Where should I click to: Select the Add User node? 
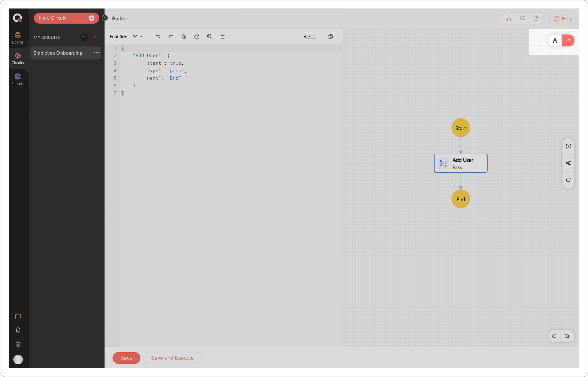click(x=460, y=163)
